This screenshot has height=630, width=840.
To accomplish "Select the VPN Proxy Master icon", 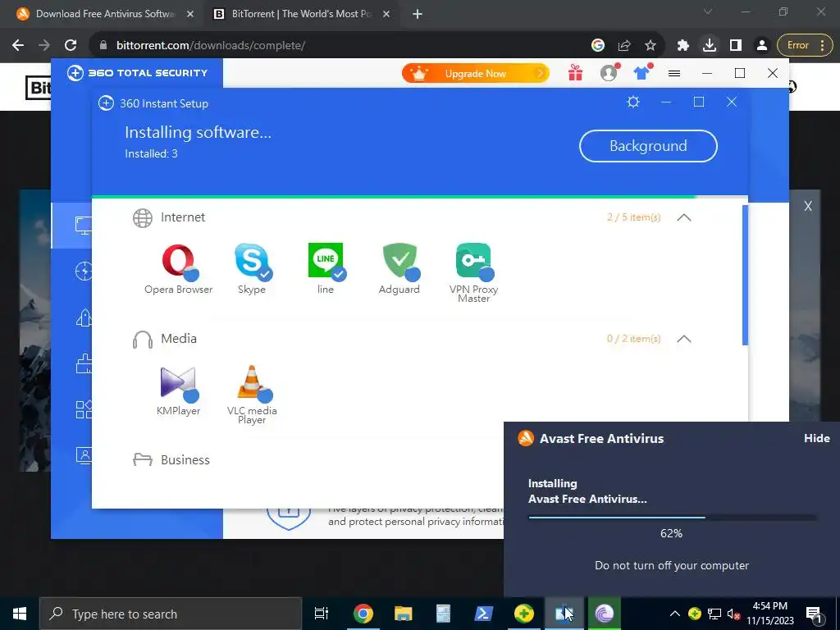I will 473,261.
